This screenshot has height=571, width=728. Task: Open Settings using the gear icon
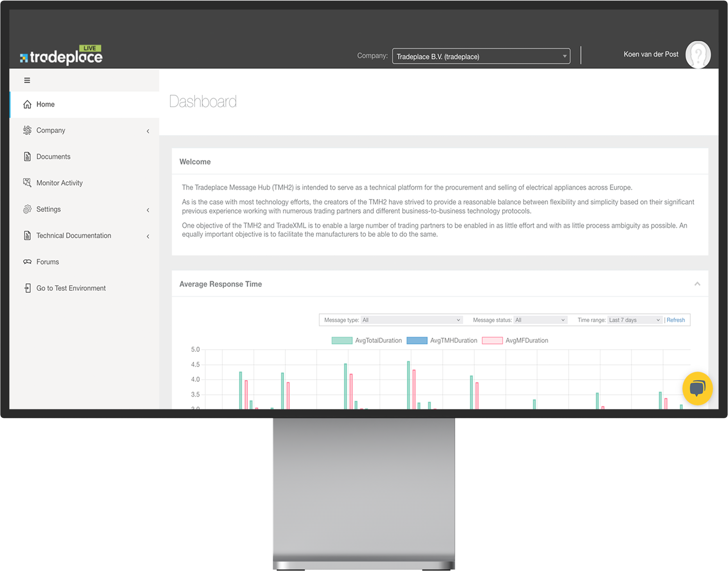27,209
